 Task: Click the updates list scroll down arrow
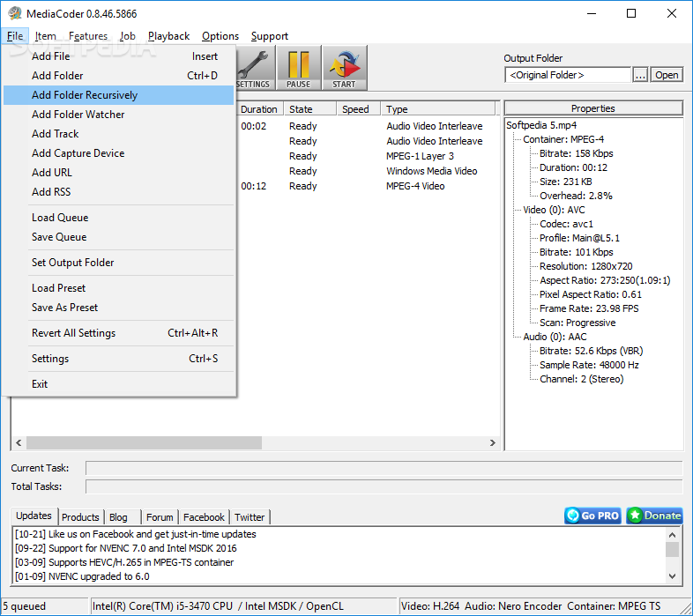[x=672, y=576]
